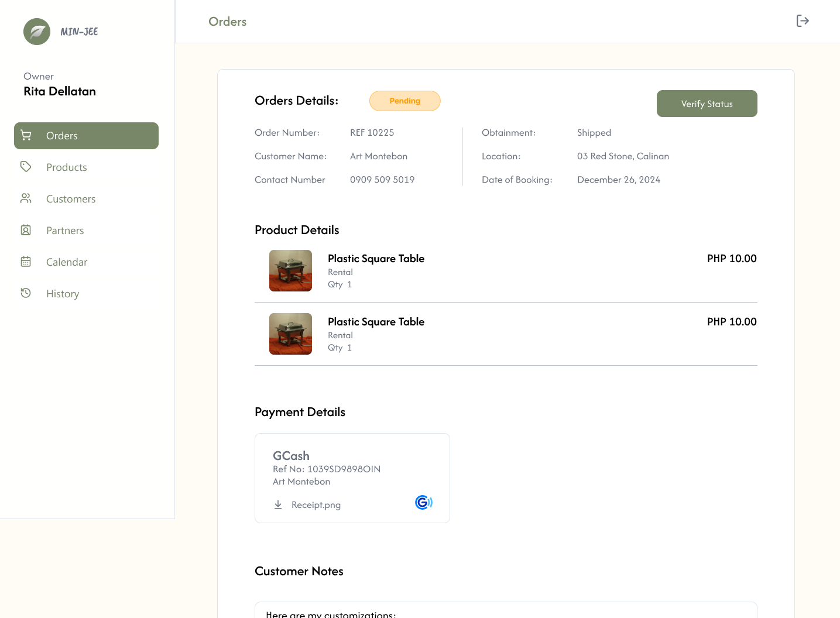840x618 pixels.
Task: Go to the Partners section
Action: 86,231
